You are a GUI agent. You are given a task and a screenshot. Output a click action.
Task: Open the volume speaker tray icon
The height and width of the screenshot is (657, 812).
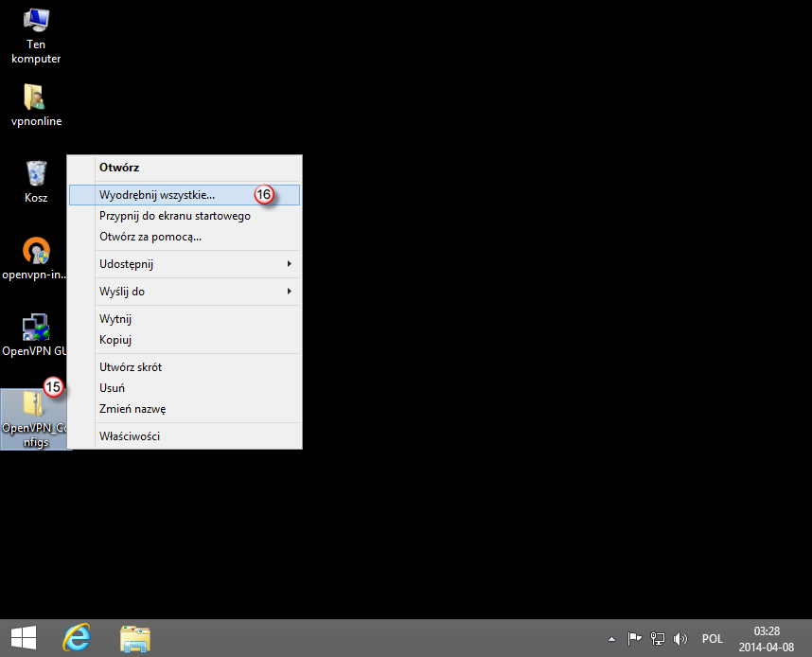[680, 639]
